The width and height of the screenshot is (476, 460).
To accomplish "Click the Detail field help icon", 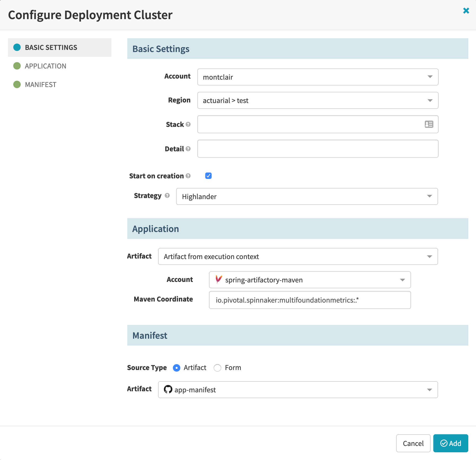I will [x=188, y=149].
